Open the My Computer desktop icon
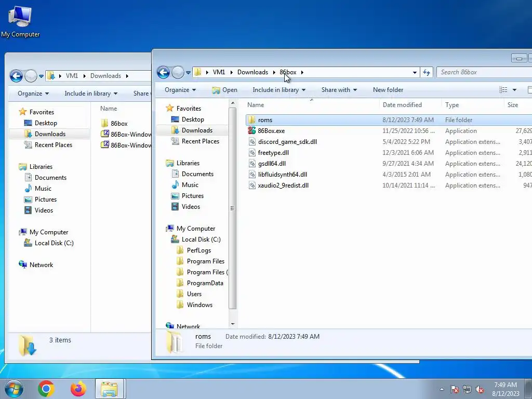532x399 pixels. point(20,22)
